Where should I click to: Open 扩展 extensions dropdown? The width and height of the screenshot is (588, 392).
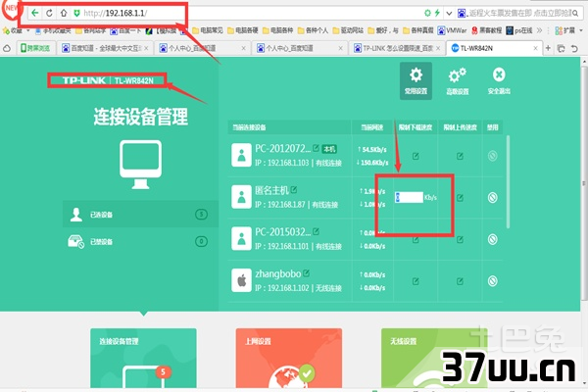pos(568,30)
